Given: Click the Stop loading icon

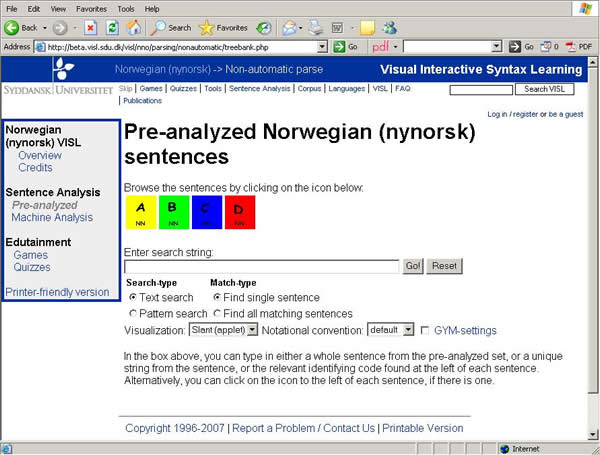Looking at the screenshot, I should point(90,27).
